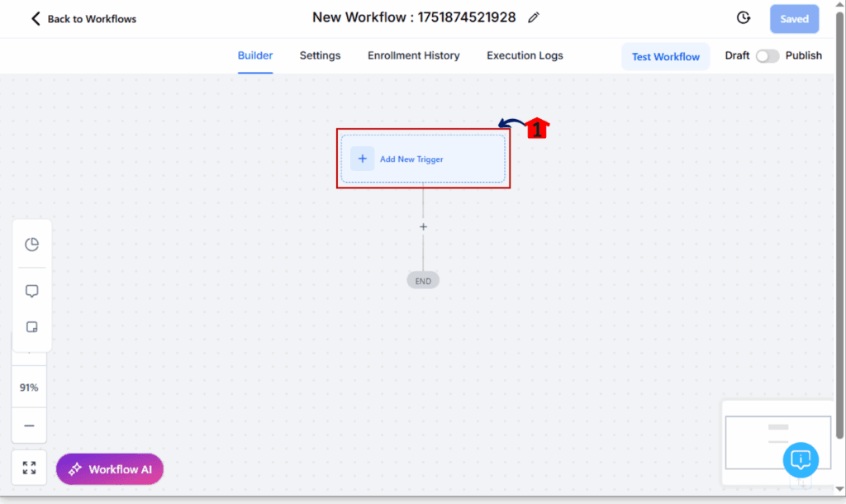Click the Publish label
846x504 pixels.
tap(803, 55)
